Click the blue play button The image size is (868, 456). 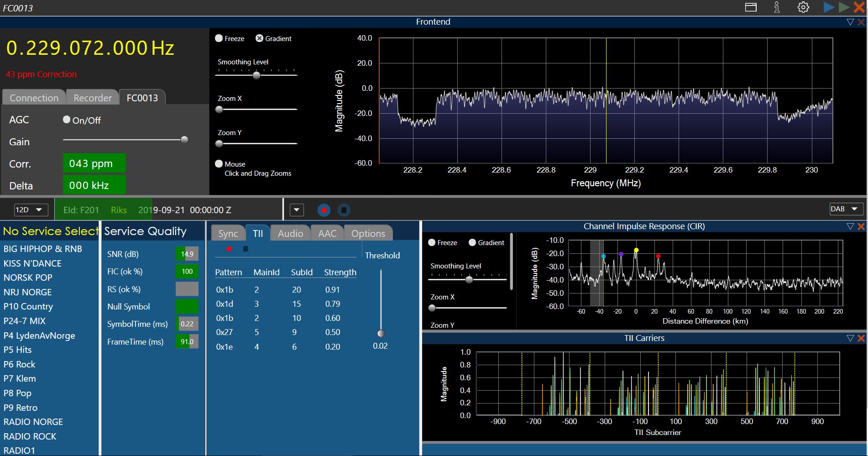point(829,7)
